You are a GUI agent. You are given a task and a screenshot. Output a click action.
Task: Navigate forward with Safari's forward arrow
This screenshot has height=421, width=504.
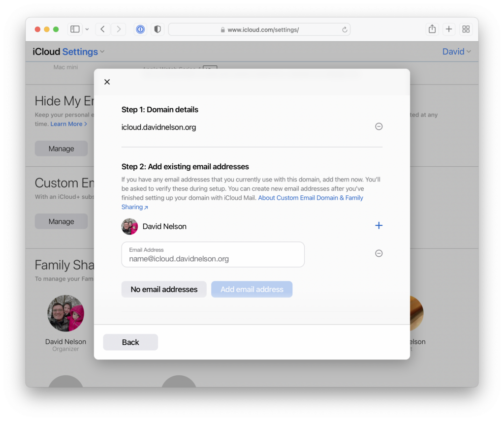coord(119,29)
